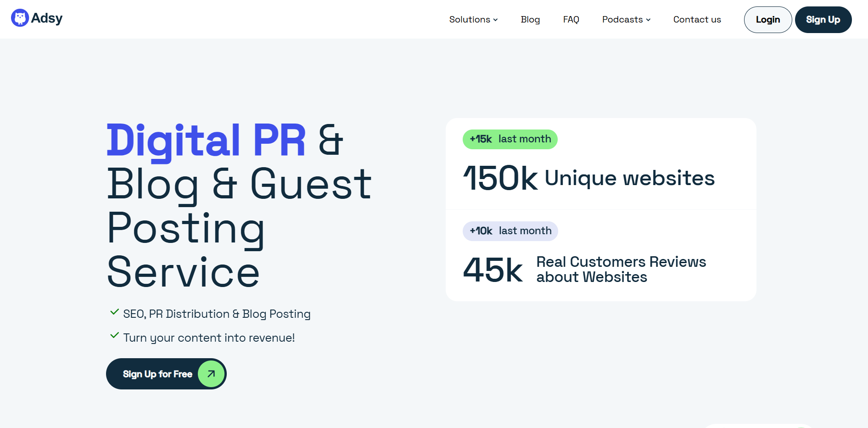
Task: Click the Sign Up button in header
Action: [823, 20]
